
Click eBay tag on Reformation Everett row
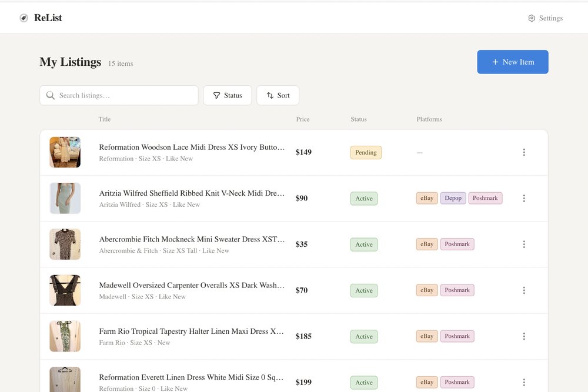(427, 382)
